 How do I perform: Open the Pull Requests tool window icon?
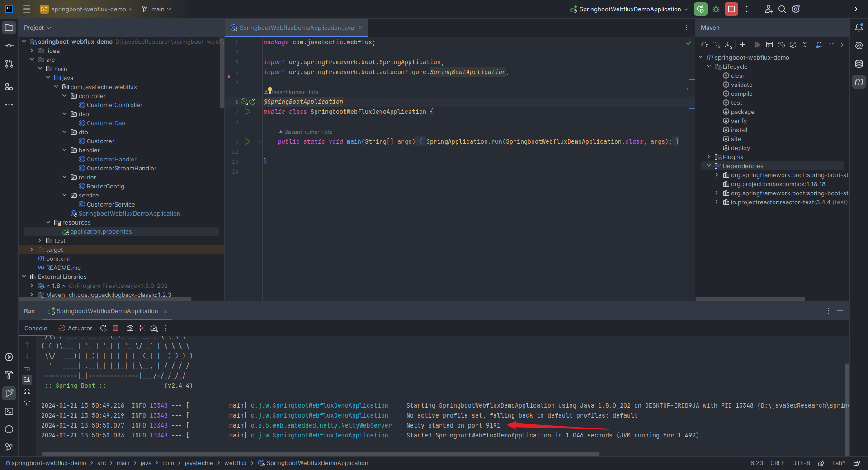(x=9, y=64)
